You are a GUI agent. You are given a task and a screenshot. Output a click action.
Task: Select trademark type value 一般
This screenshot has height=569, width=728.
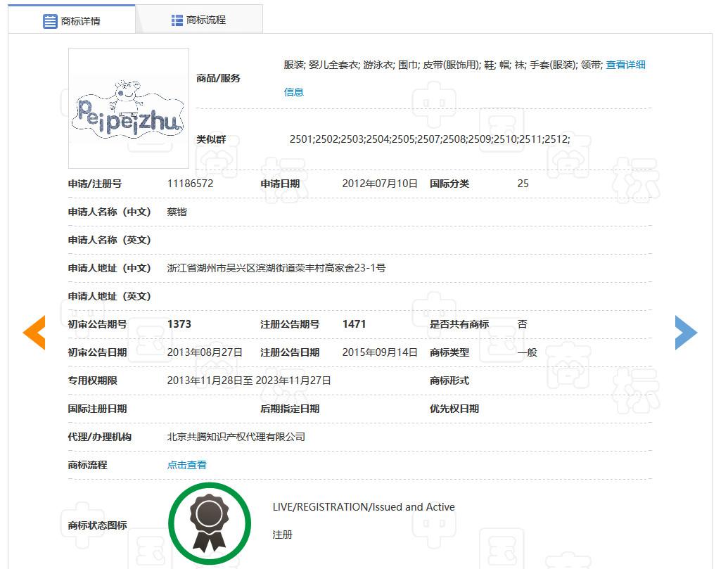[x=528, y=353]
